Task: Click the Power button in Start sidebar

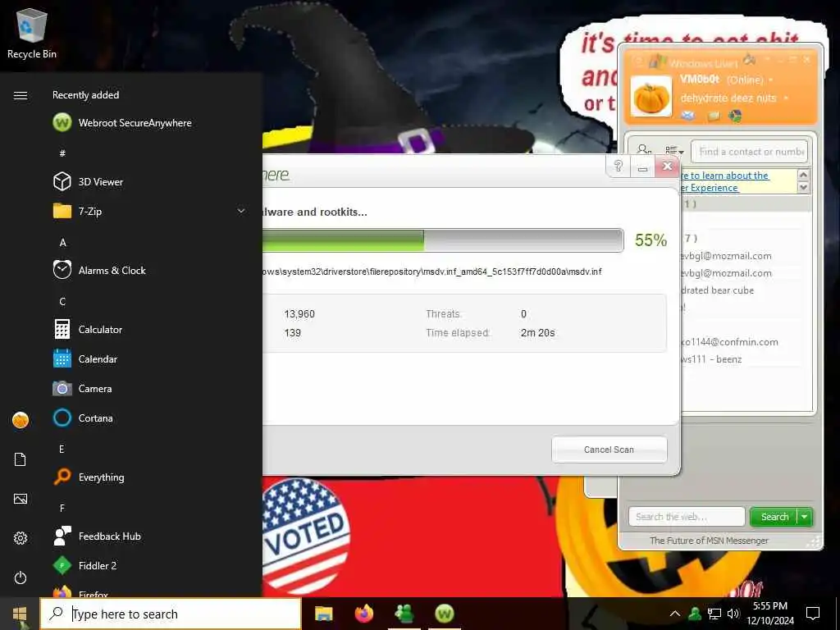Action: [x=21, y=577]
